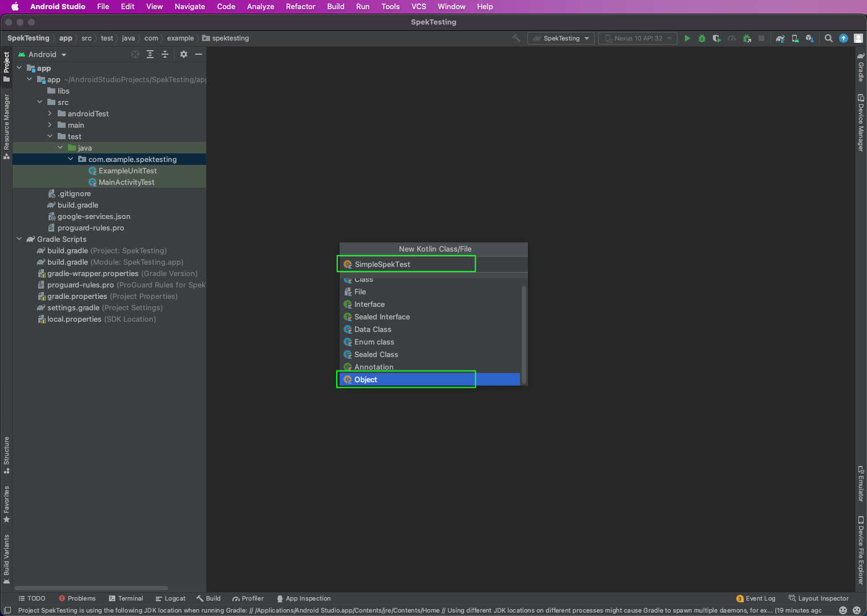Choose Object in New Kotlin Class/File list

click(430, 379)
